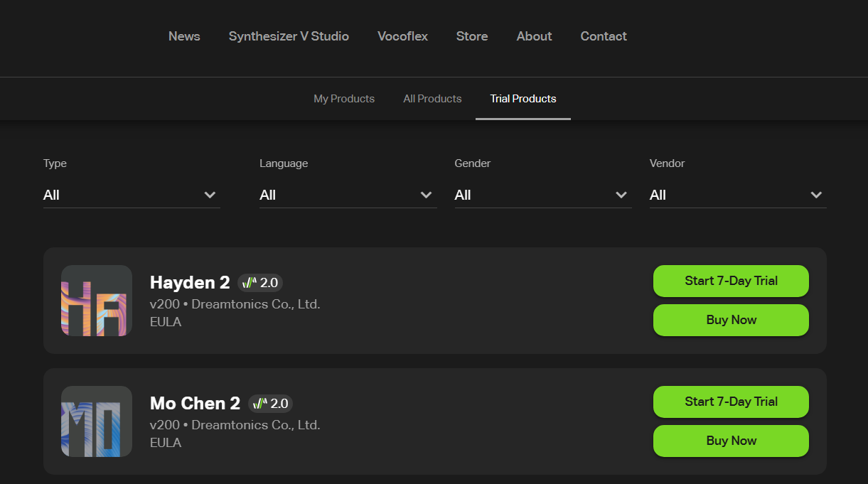Open the Store menu item
Viewport: 868px width, 484px height.
[x=472, y=36]
